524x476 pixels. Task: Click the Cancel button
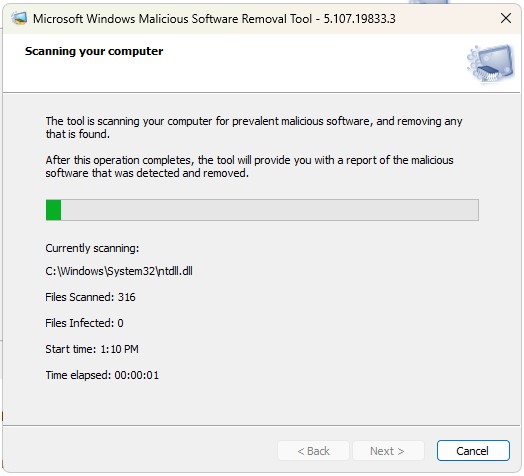tap(473, 451)
